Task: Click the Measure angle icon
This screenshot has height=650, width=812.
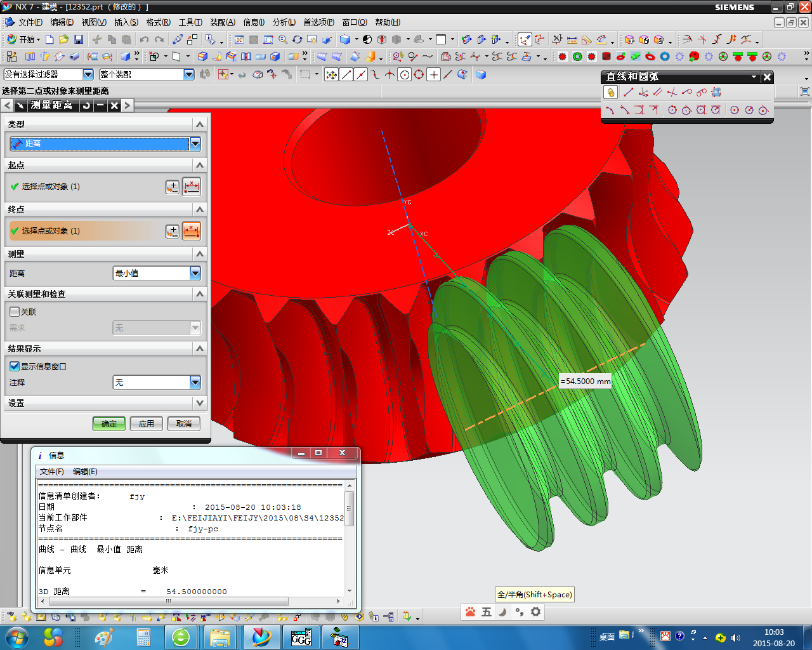Action: click(x=587, y=39)
